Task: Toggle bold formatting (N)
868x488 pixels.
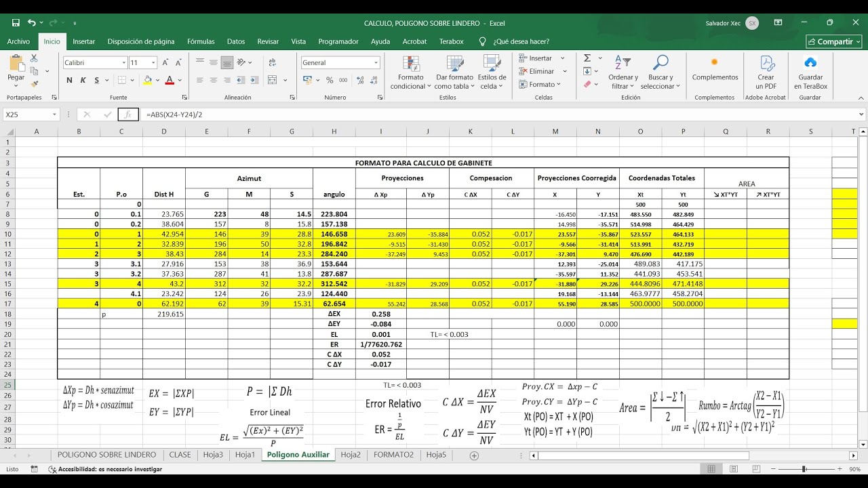Action: click(69, 80)
